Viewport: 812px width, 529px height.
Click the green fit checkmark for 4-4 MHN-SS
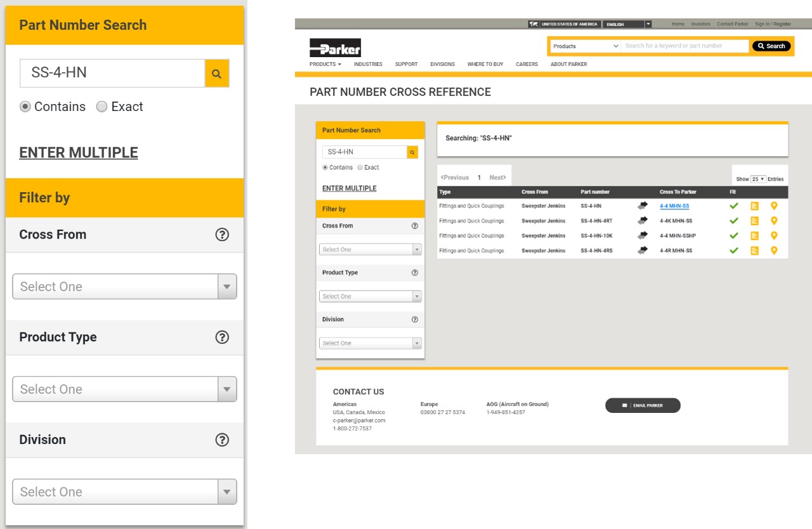point(734,206)
